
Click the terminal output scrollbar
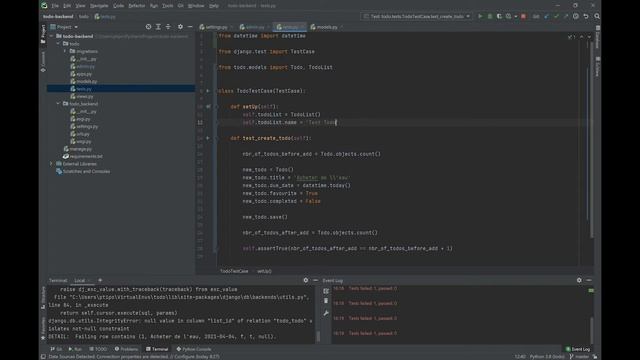click(x=318, y=336)
